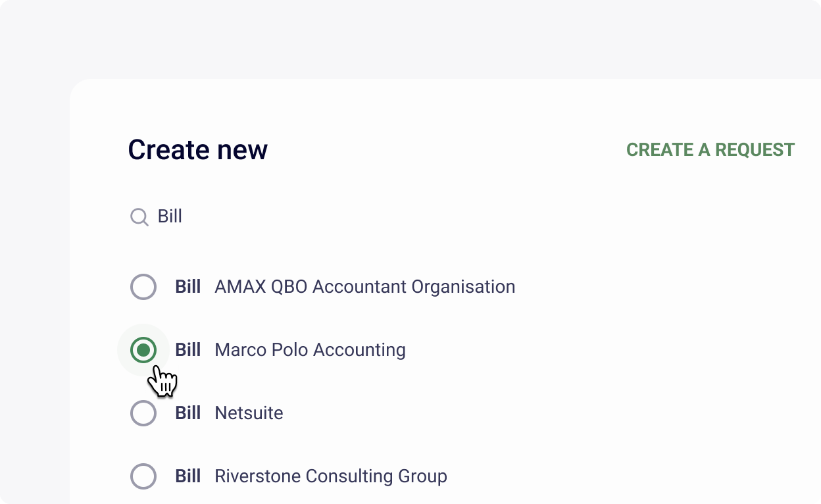Click the gray backdrop above the dialog card
This screenshot has height=504, width=821.
410,39
